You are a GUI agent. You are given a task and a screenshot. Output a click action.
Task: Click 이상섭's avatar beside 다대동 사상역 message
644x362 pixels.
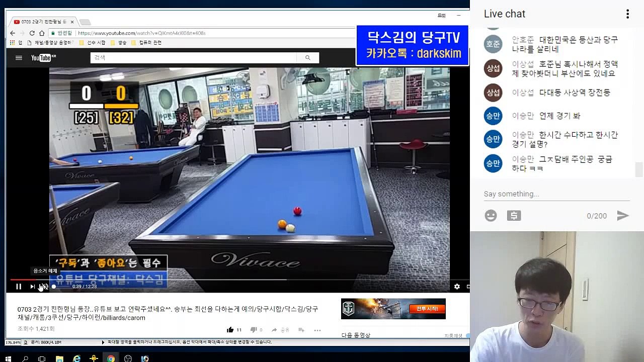(493, 93)
